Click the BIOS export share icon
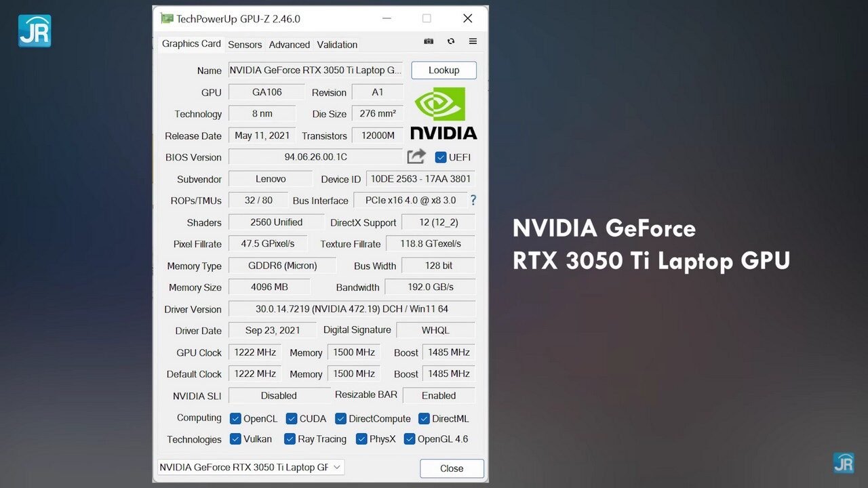868x488 pixels. (x=416, y=157)
